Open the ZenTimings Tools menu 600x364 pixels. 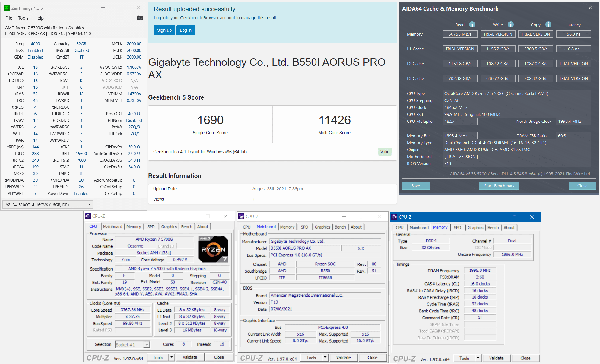[23, 18]
